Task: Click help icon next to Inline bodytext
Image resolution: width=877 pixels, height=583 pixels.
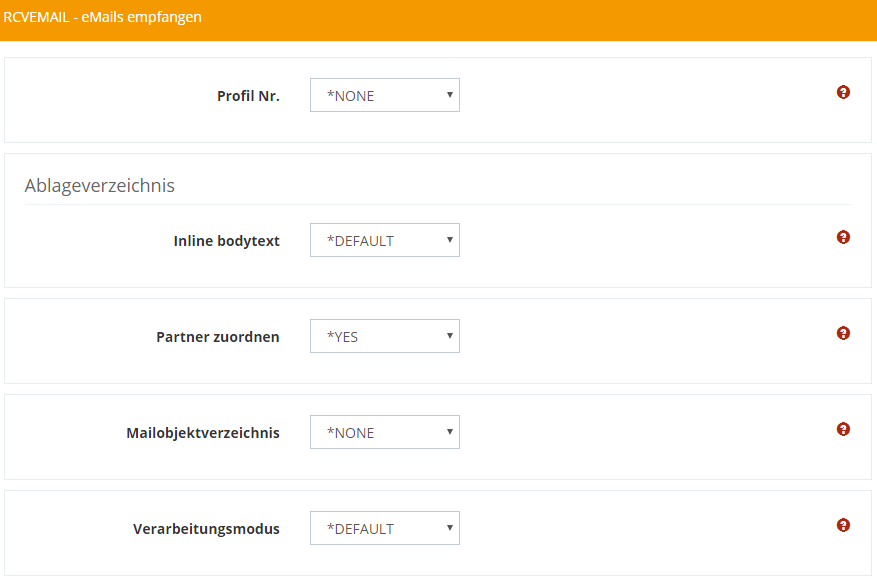Action: [843, 238]
